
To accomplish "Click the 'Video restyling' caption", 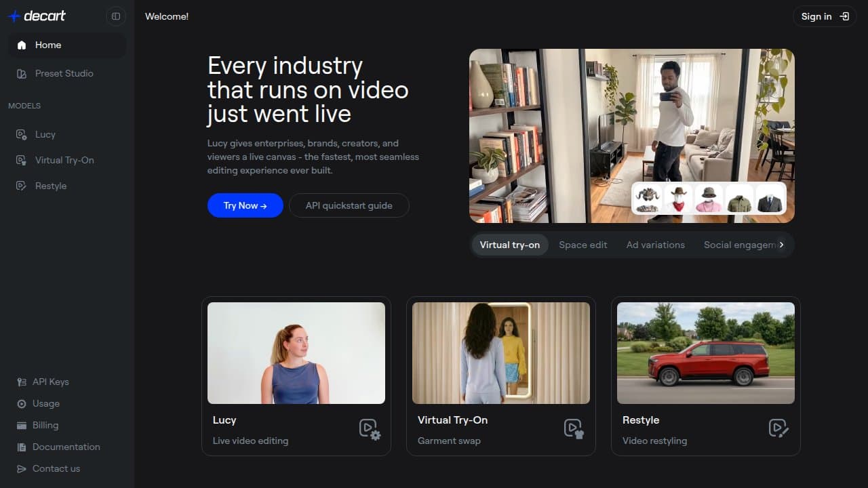I will pyautogui.click(x=654, y=441).
